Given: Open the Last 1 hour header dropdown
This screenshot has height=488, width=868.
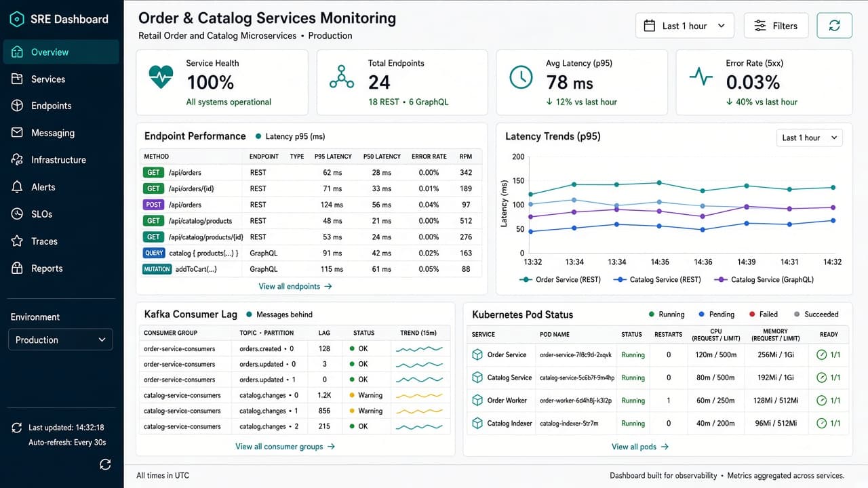Looking at the screenshot, I should [x=685, y=26].
